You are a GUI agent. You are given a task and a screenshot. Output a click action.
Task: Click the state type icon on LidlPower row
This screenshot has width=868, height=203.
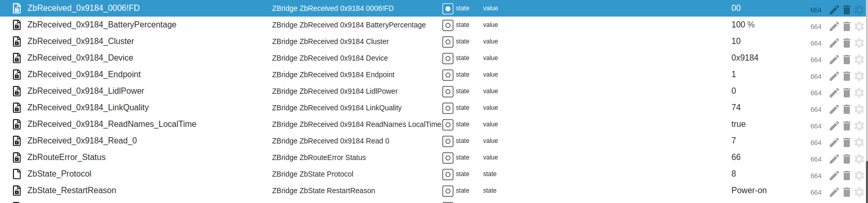click(x=448, y=92)
